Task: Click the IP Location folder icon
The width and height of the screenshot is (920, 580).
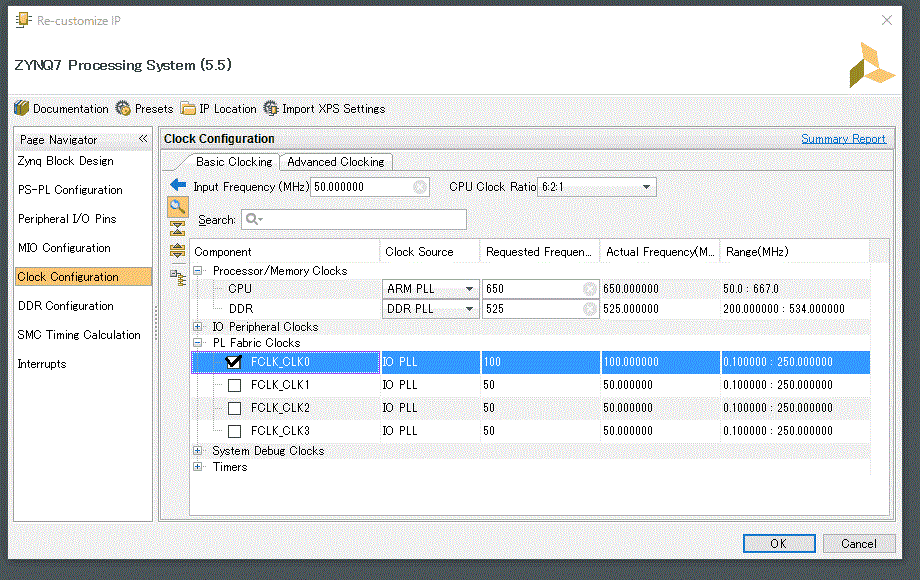Action: point(188,108)
